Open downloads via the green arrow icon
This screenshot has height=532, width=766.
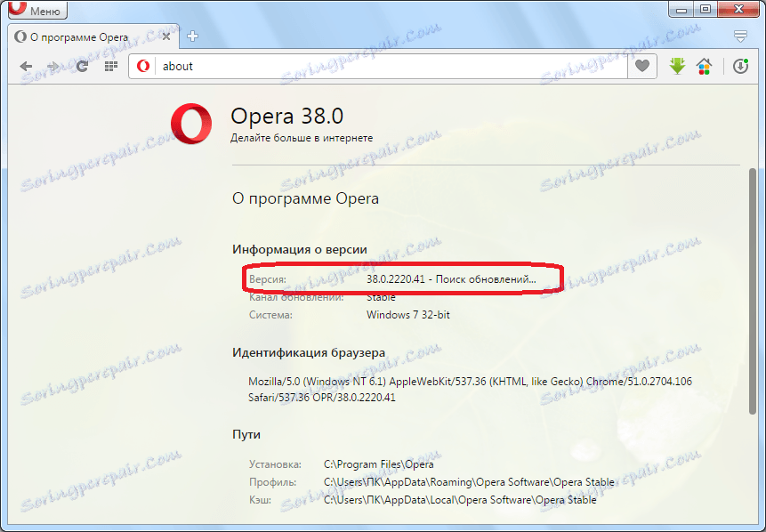click(677, 66)
